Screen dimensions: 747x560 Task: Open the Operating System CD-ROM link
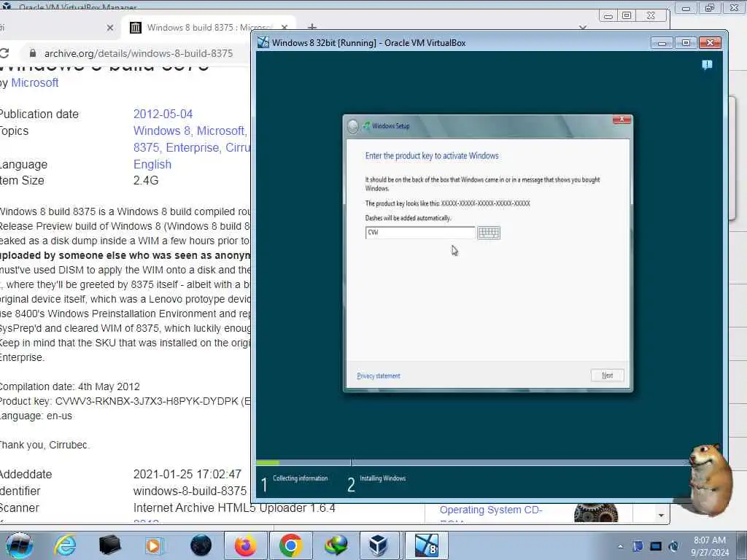tap(491, 510)
